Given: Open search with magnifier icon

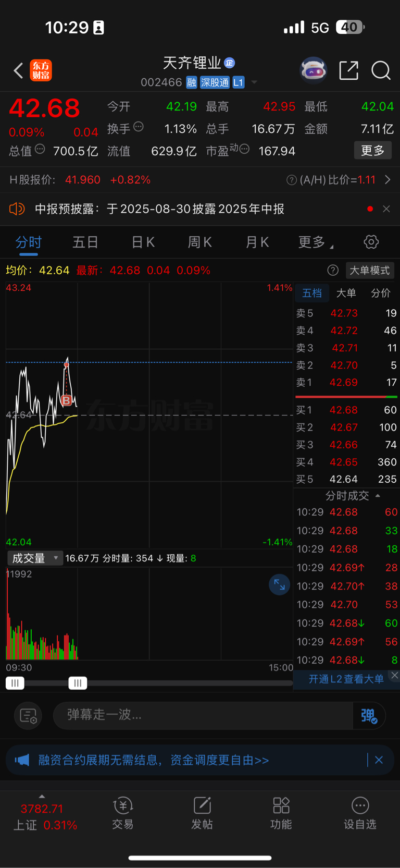Looking at the screenshot, I should pos(381,70).
